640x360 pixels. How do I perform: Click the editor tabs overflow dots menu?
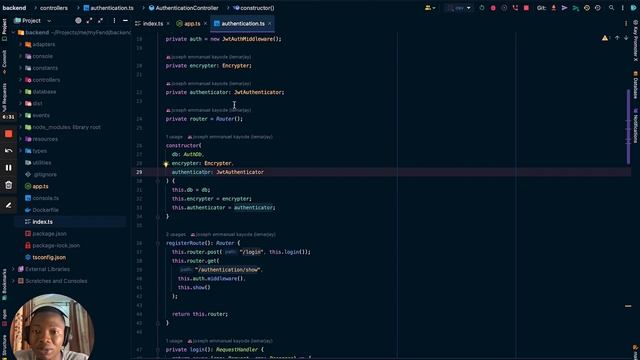point(626,24)
